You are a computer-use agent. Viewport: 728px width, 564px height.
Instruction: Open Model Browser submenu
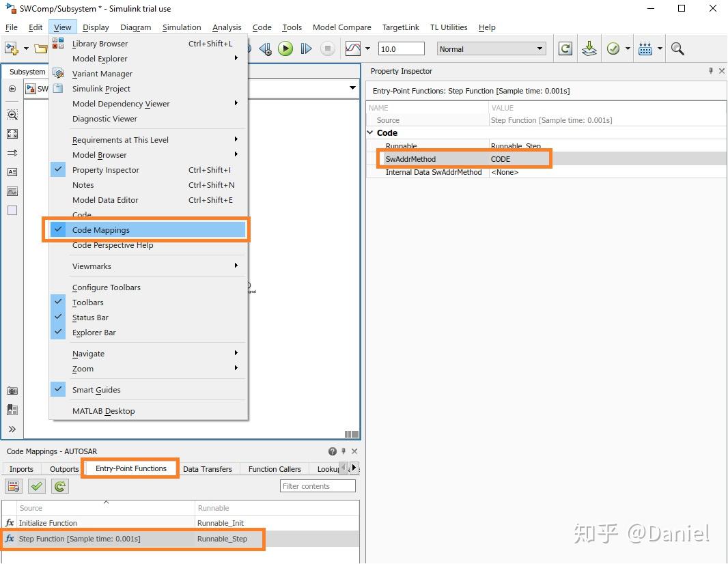(148, 155)
